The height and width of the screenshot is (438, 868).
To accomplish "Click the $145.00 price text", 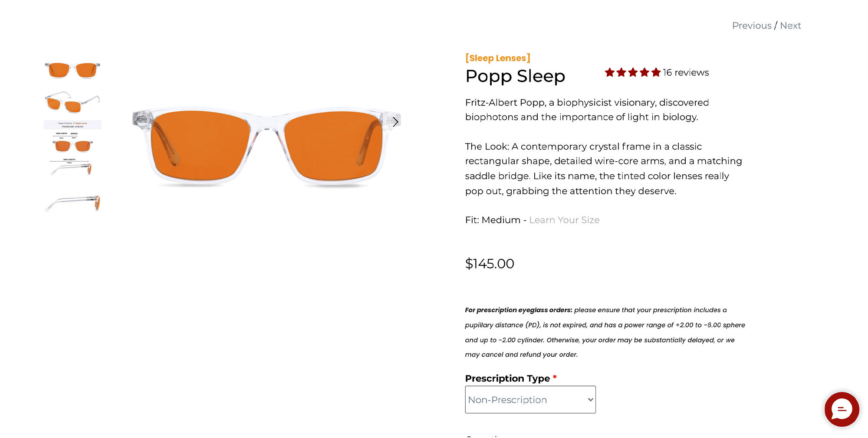I will [x=489, y=264].
